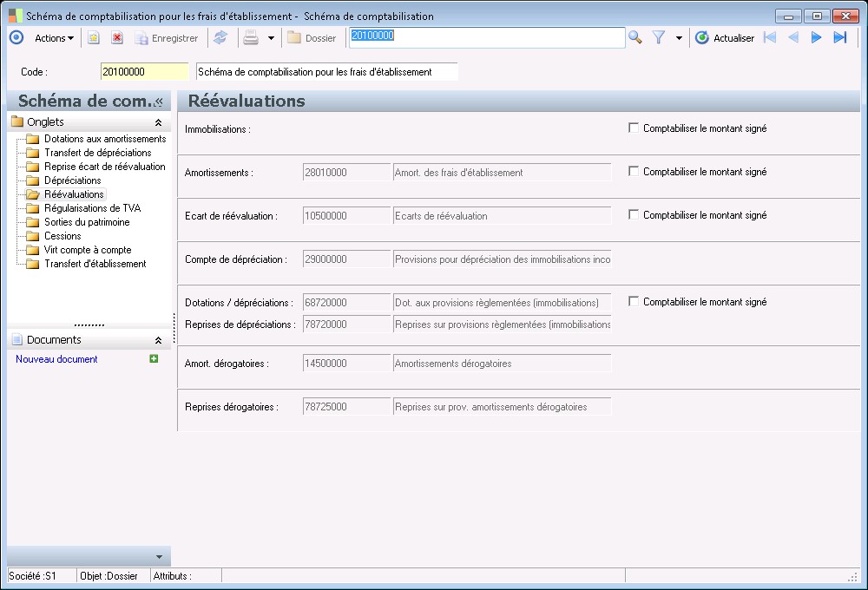Open Reprise écart de réévaluation tab

105,167
